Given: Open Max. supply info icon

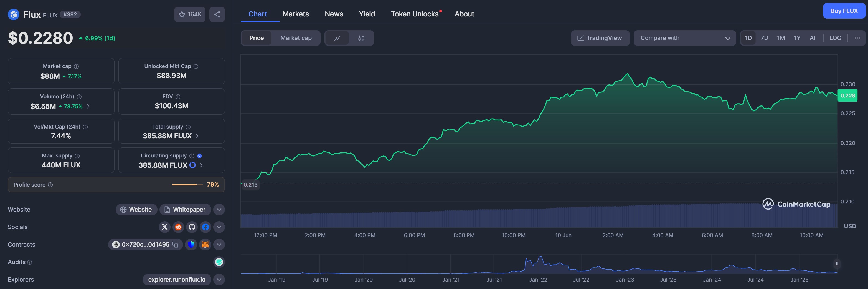Looking at the screenshot, I should click(x=77, y=156).
